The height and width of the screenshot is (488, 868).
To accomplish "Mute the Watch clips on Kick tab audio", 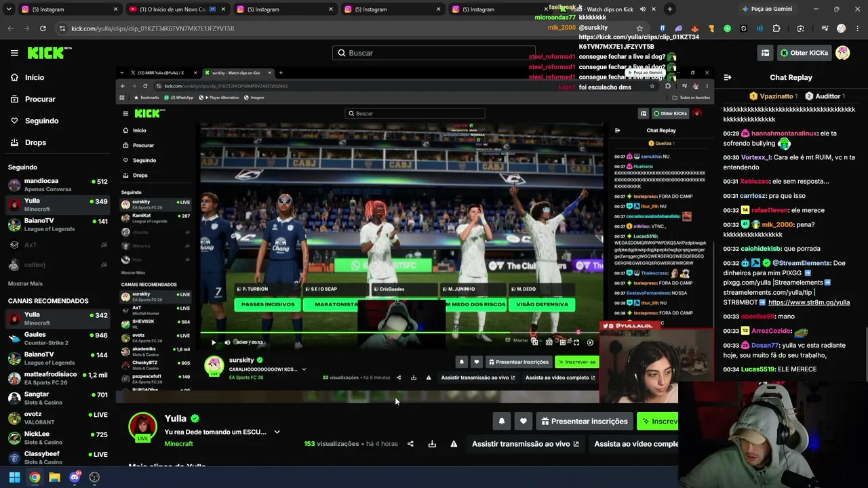I will [642, 9].
